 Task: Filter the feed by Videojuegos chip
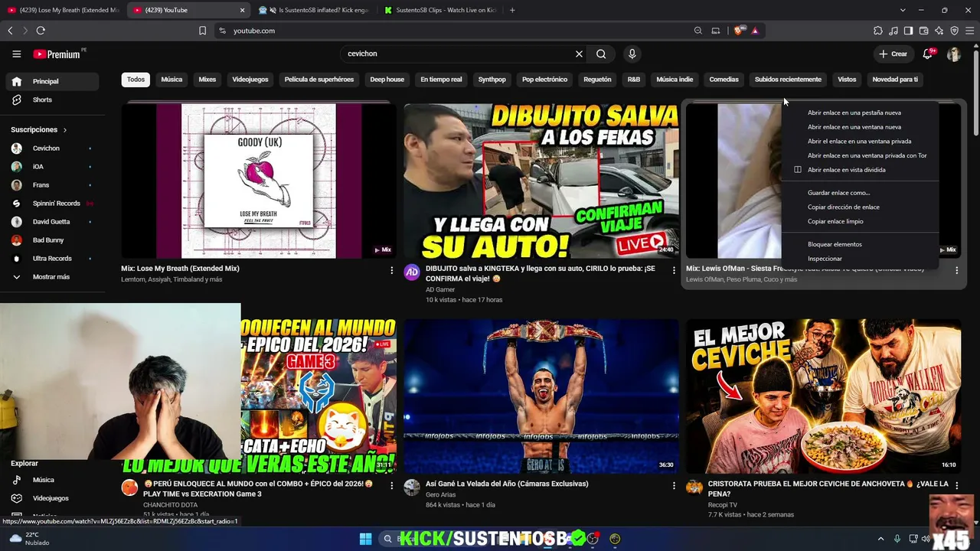250,80
